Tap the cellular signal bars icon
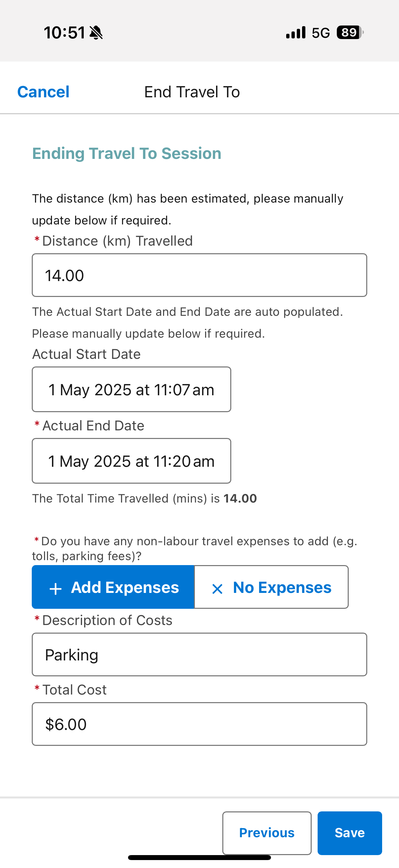The image size is (399, 868). point(296,33)
